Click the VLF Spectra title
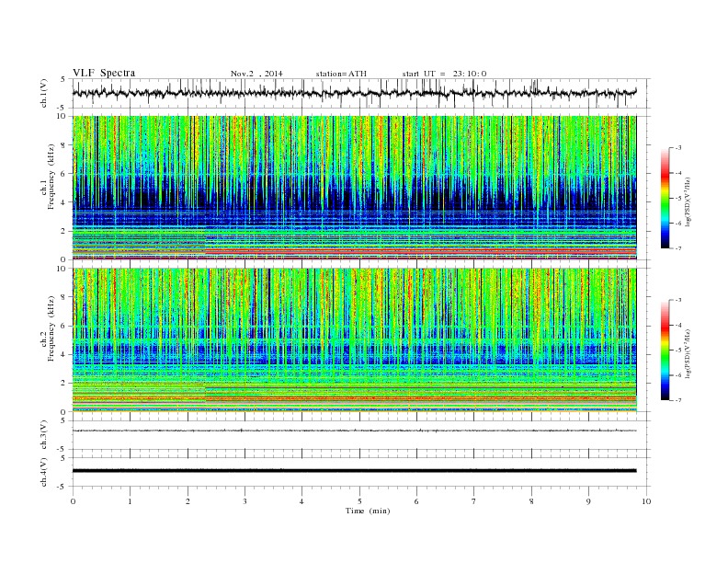 [104, 73]
